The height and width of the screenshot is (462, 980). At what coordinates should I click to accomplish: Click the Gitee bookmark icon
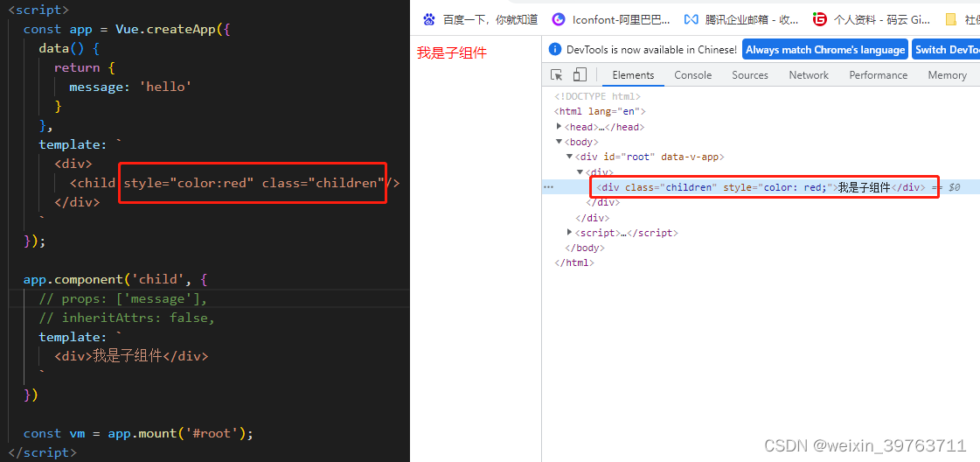point(819,19)
